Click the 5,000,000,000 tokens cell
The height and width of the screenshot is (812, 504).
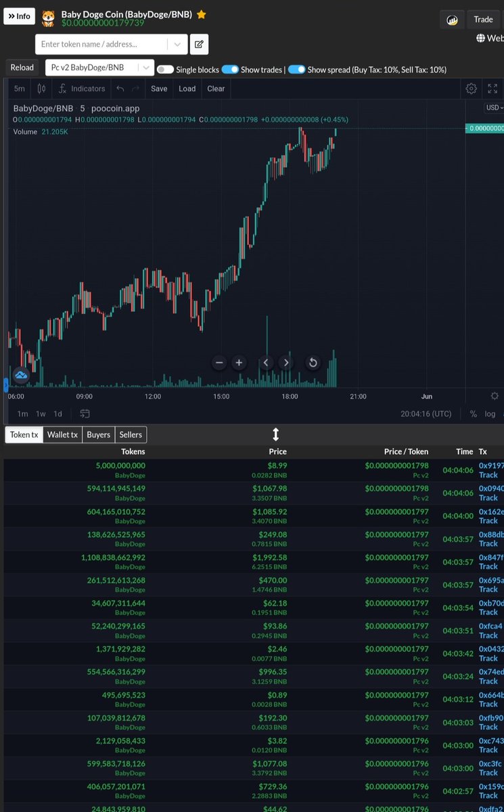coord(120,466)
